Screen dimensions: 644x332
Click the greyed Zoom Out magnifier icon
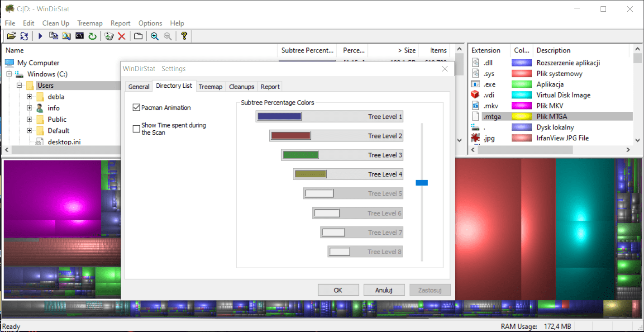pos(168,36)
